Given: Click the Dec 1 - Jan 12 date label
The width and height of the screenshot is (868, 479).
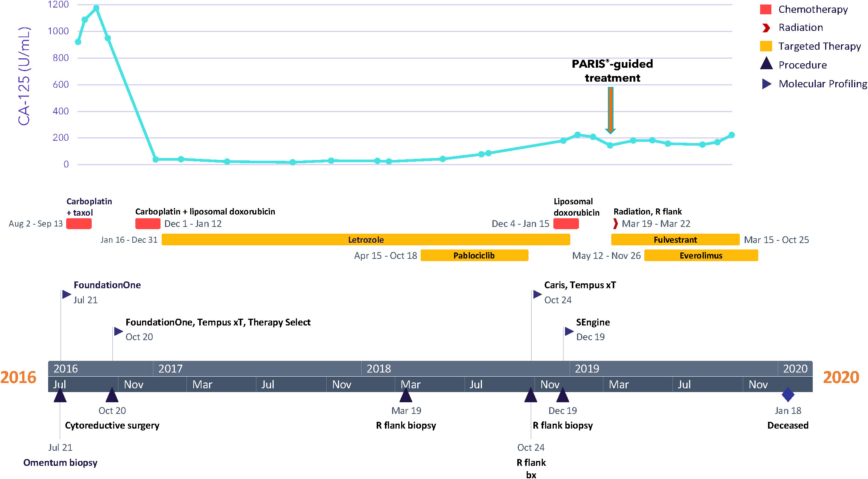Looking at the screenshot, I should pos(193,224).
